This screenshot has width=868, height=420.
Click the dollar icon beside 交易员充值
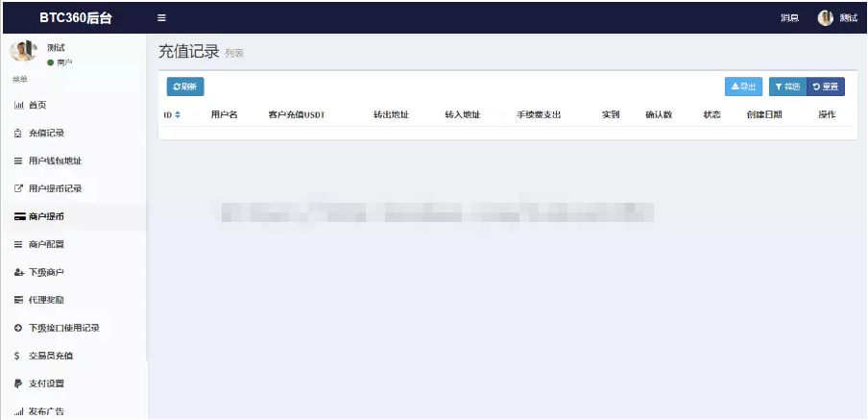16,356
